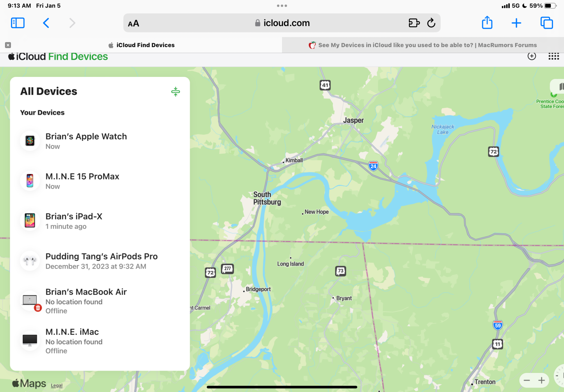The height and width of the screenshot is (392, 564).
Task: Select Brian's MacBook Air device
Action: pyautogui.click(x=100, y=301)
